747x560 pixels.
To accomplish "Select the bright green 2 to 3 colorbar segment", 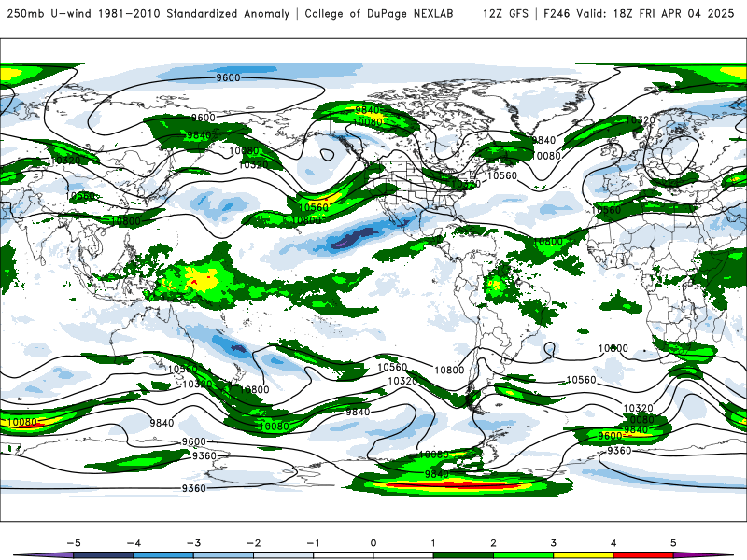I will pos(524,555).
